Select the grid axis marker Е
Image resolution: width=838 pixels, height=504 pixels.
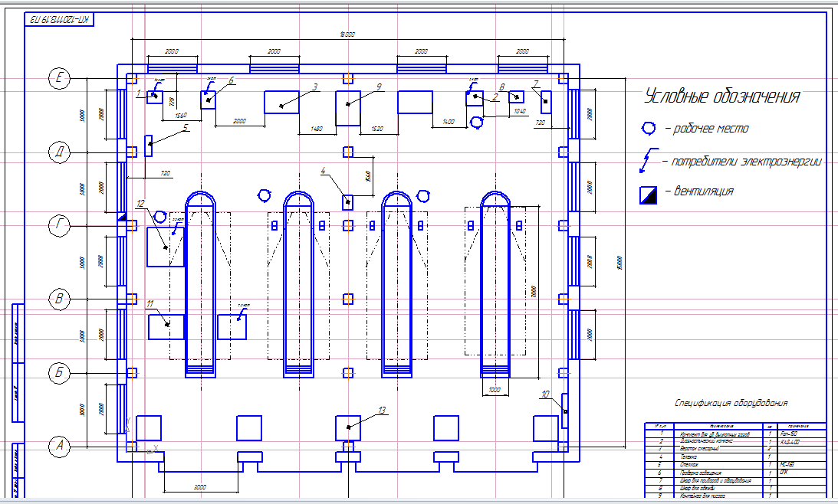point(59,78)
